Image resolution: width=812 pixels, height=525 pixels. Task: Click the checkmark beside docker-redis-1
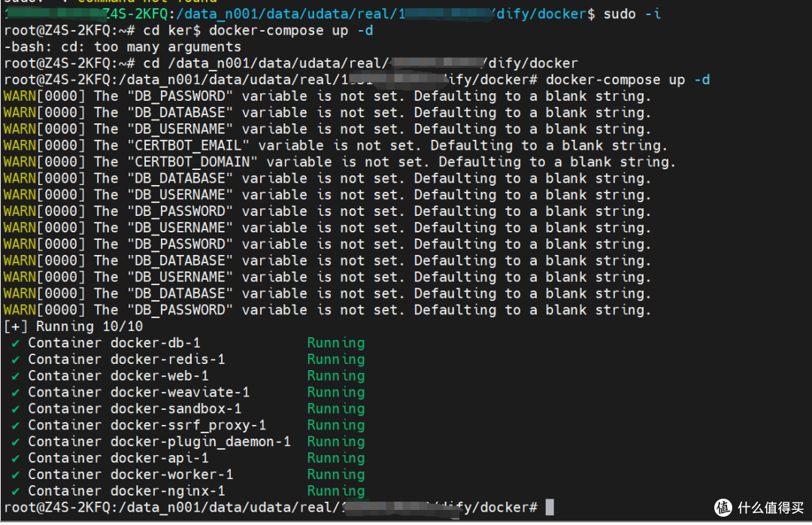pyautogui.click(x=17, y=360)
